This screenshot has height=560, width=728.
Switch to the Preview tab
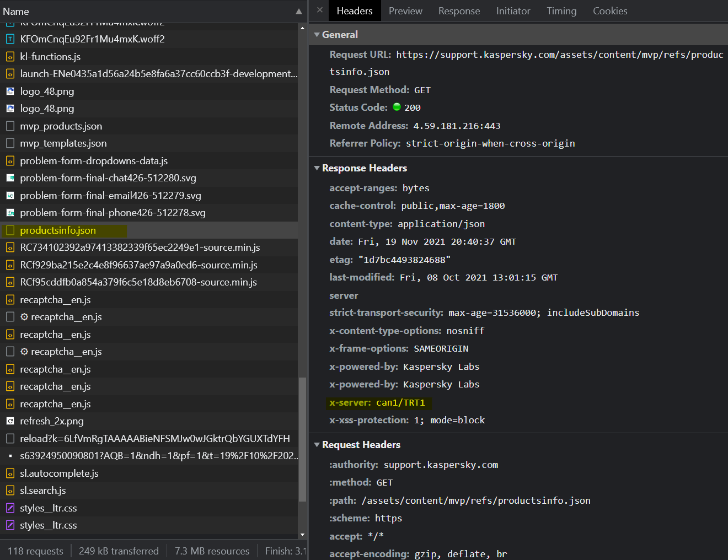point(405,11)
